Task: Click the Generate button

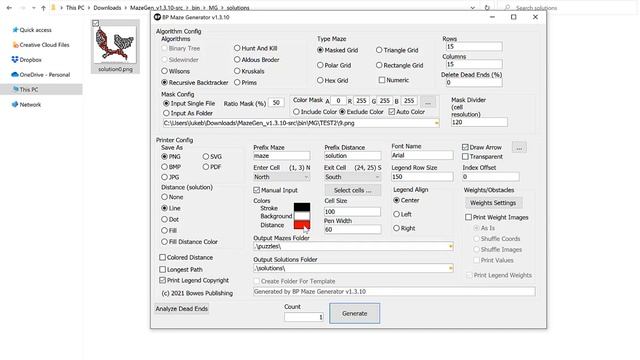Action: point(355,313)
